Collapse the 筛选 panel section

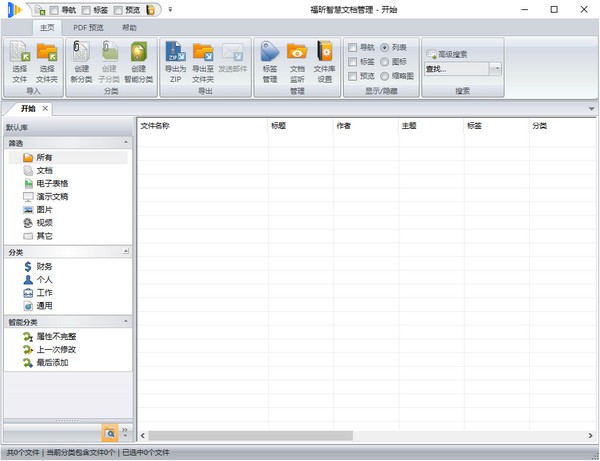[128, 143]
